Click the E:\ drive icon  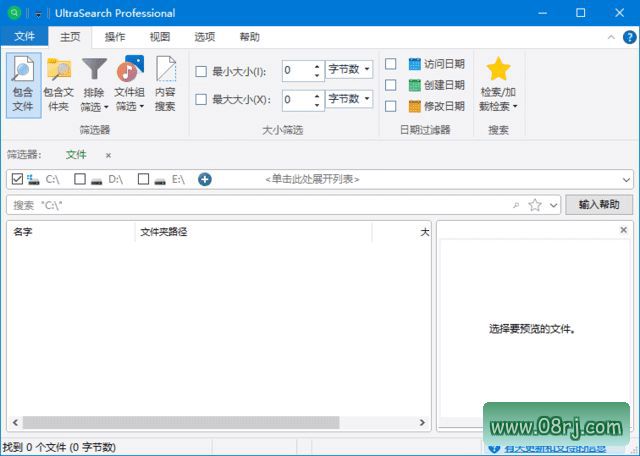(x=160, y=180)
